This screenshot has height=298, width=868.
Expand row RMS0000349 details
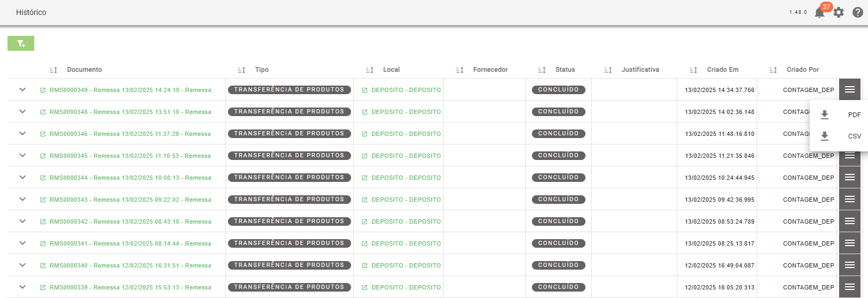coord(22,89)
